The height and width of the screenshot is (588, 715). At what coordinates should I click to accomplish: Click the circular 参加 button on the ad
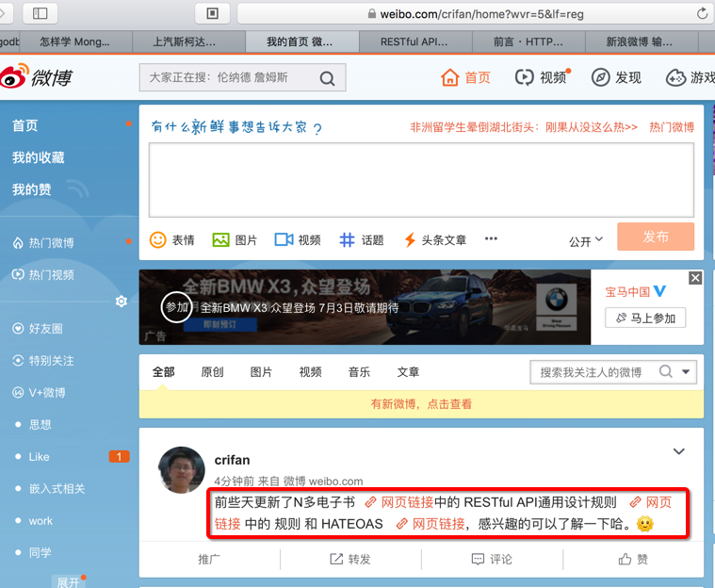point(176,307)
